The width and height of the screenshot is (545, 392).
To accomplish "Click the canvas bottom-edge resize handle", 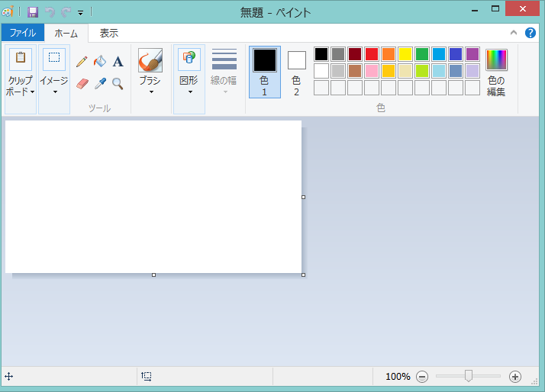I will tap(153, 275).
